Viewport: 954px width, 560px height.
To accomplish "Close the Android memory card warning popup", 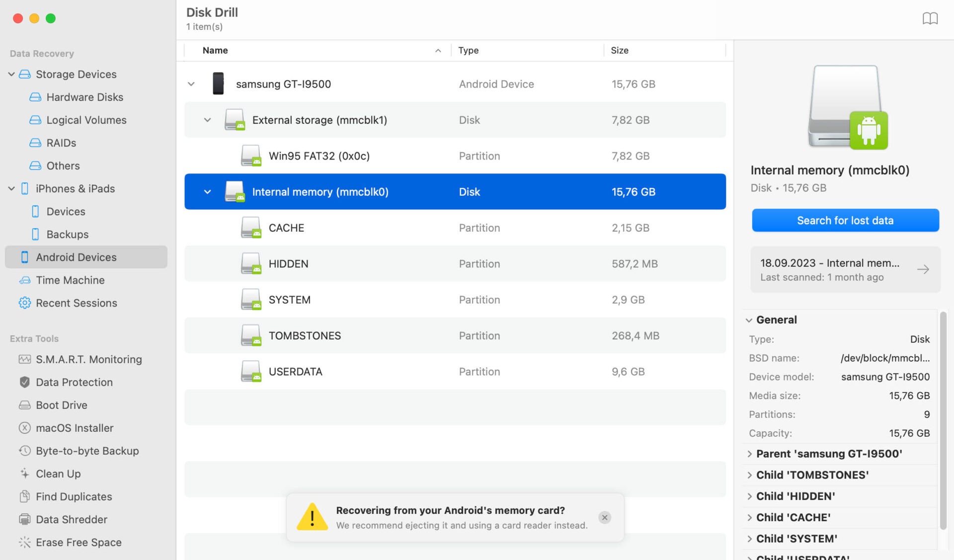I will point(605,517).
